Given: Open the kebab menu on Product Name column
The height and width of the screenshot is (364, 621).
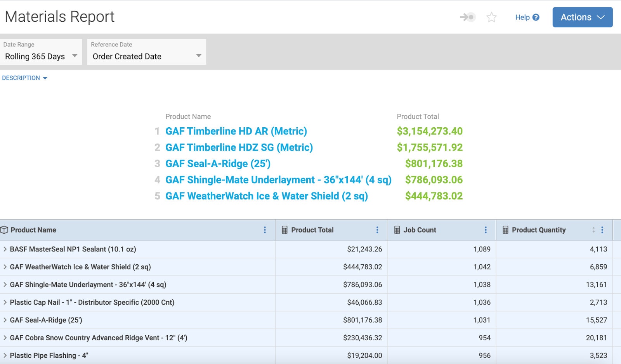Looking at the screenshot, I should point(265,230).
